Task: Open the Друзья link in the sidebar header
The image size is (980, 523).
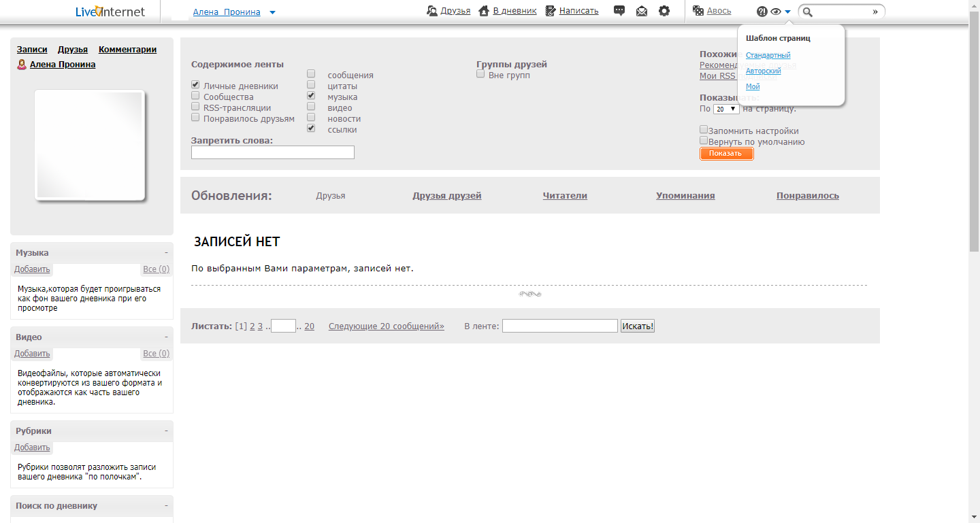Action: [73, 50]
